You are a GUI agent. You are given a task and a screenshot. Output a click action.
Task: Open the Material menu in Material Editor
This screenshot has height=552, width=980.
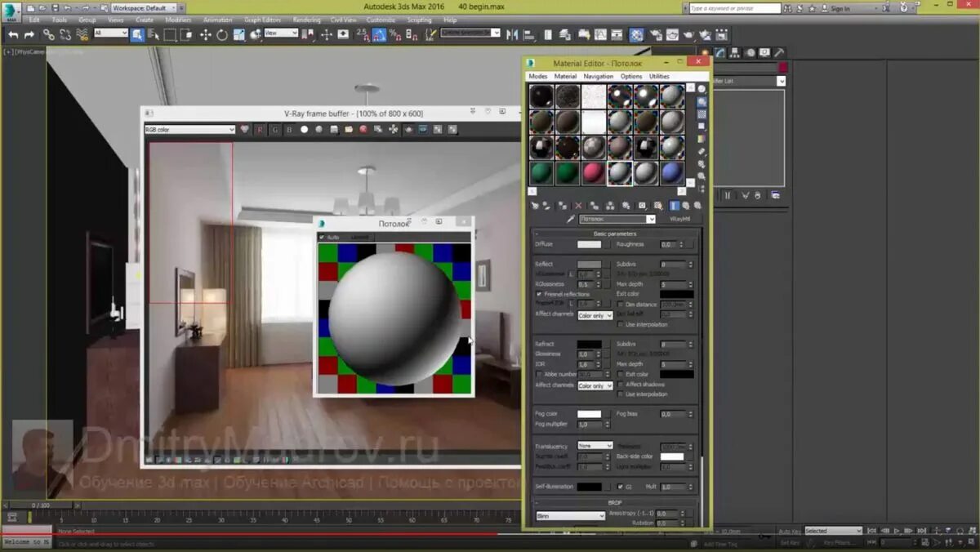point(565,76)
